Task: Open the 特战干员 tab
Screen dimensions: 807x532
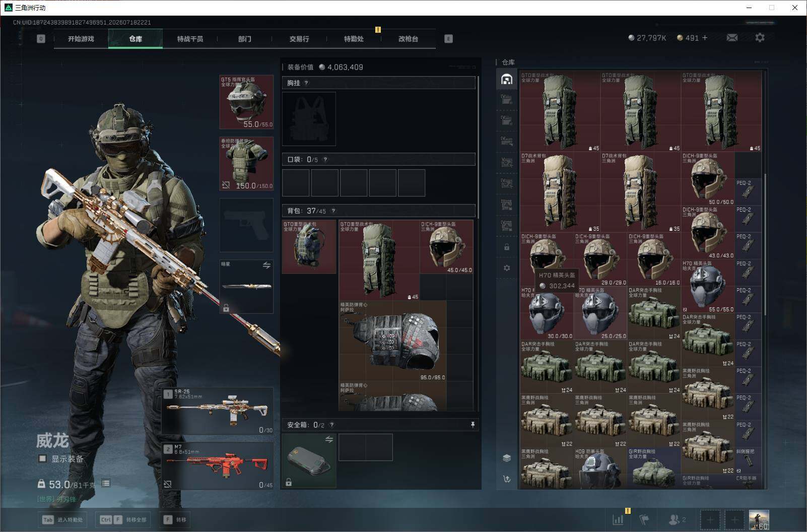Action: (190, 39)
